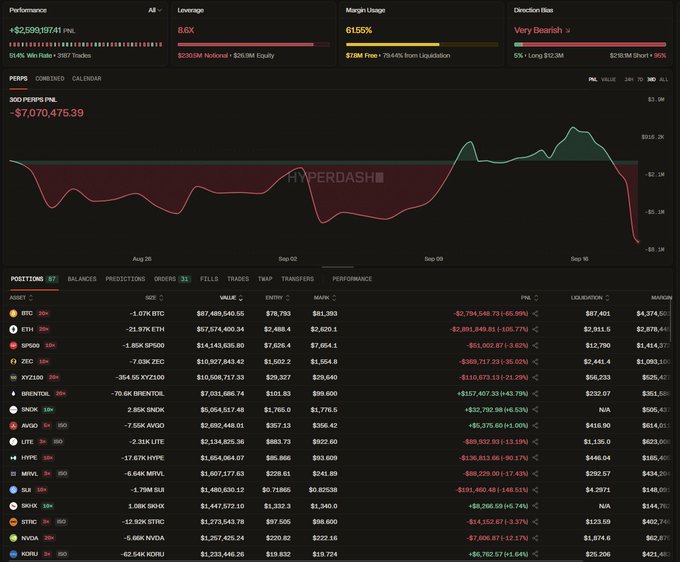Open the TRANSFERS tab

tap(298, 279)
